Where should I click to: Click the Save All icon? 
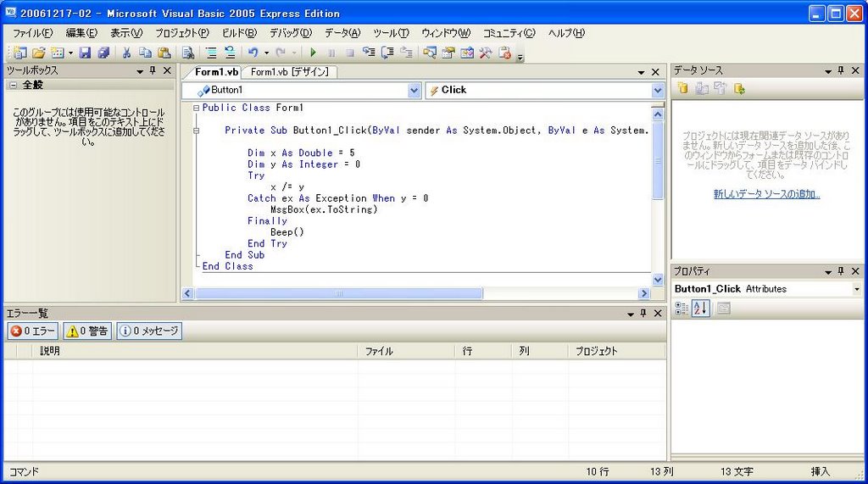(103, 53)
